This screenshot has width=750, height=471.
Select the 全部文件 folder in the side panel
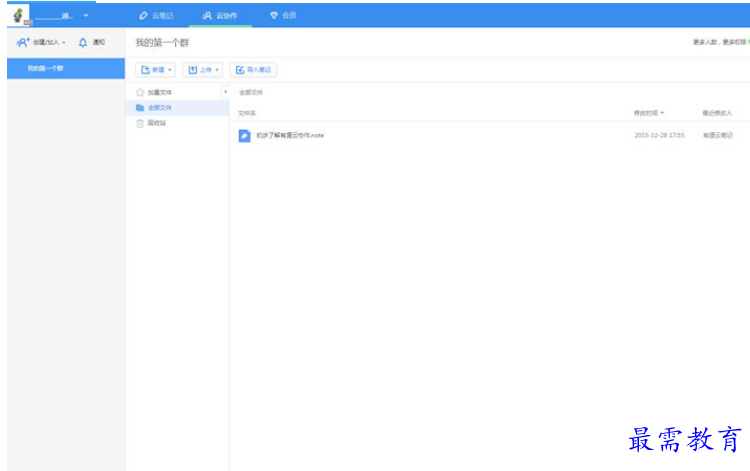[177, 108]
